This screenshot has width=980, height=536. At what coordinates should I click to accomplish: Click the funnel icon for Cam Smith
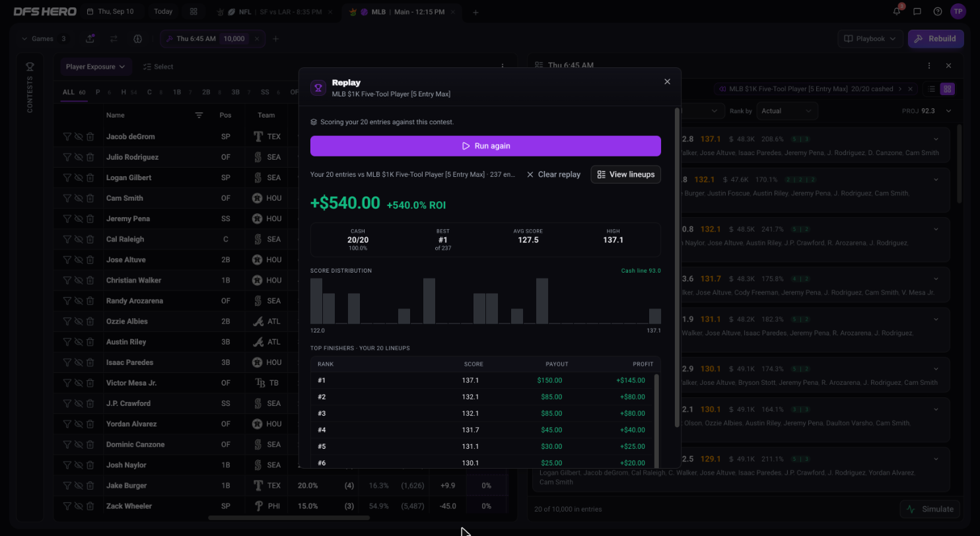point(67,198)
